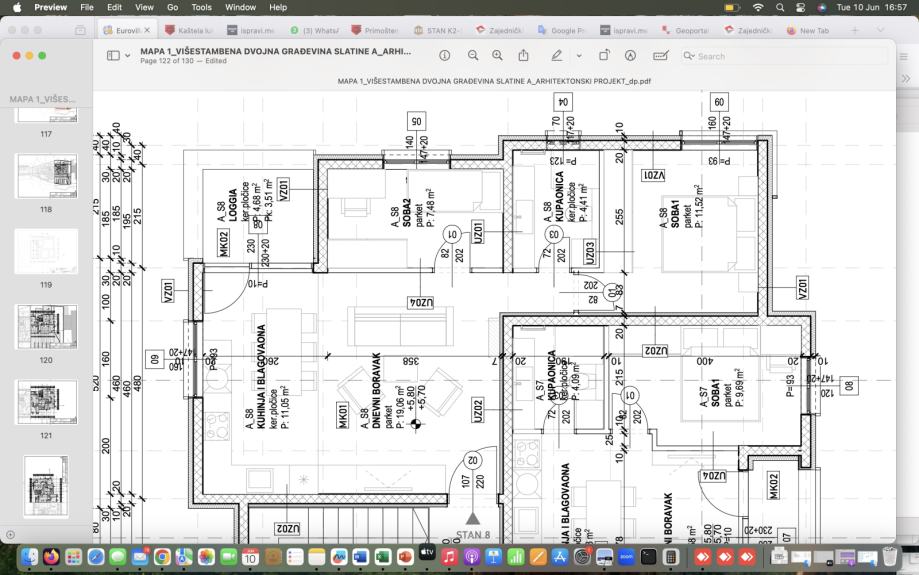Image resolution: width=919 pixels, height=575 pixels.
Task: Click the Share icon in Preview toolbar
Action: tap(523, 56)
